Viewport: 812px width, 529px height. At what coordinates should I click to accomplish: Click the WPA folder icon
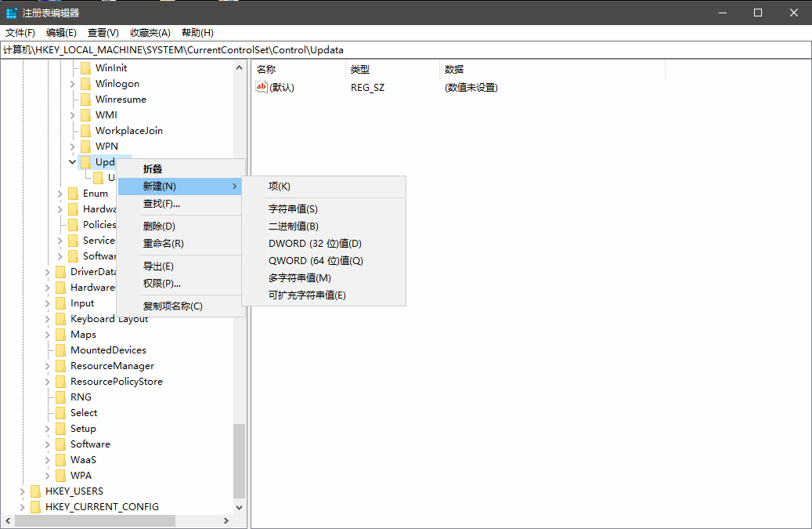[61, 476]
